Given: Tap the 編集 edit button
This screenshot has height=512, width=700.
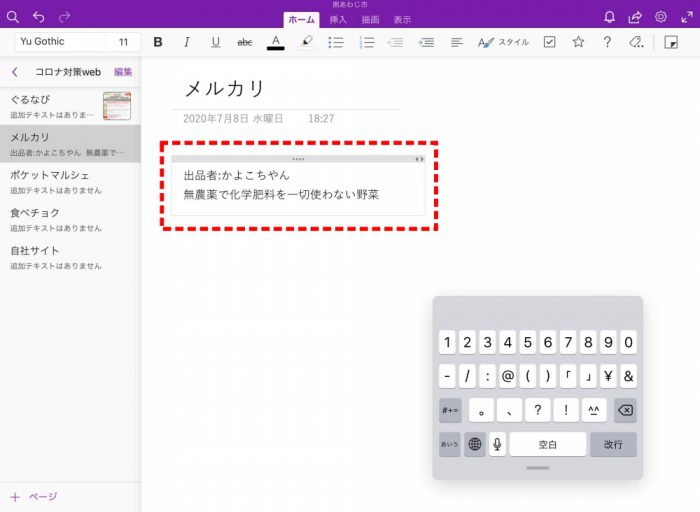Looking at the screenshot, I should (123, 72).
